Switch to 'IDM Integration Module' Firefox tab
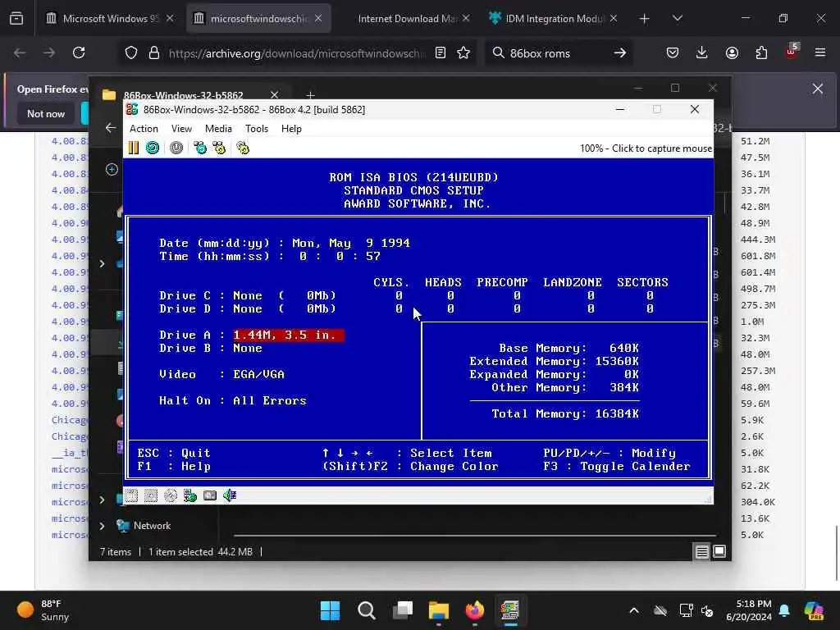The image size is (840, 630). click(x=554, y=19)
